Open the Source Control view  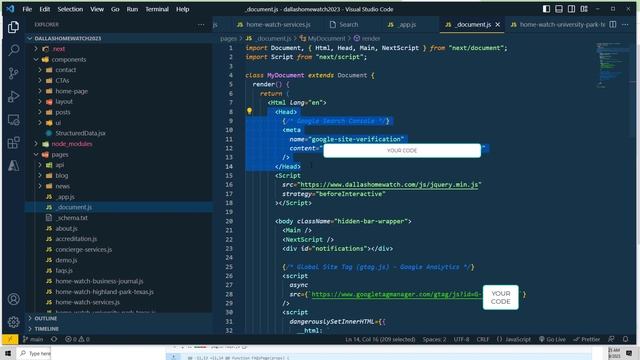13,73
